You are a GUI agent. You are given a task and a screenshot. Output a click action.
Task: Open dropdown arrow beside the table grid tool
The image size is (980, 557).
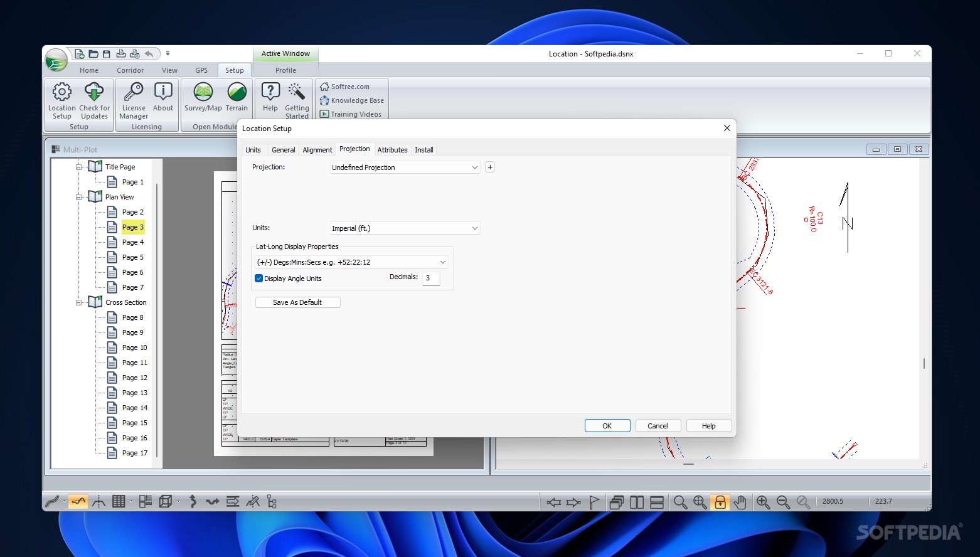point(131,501)
